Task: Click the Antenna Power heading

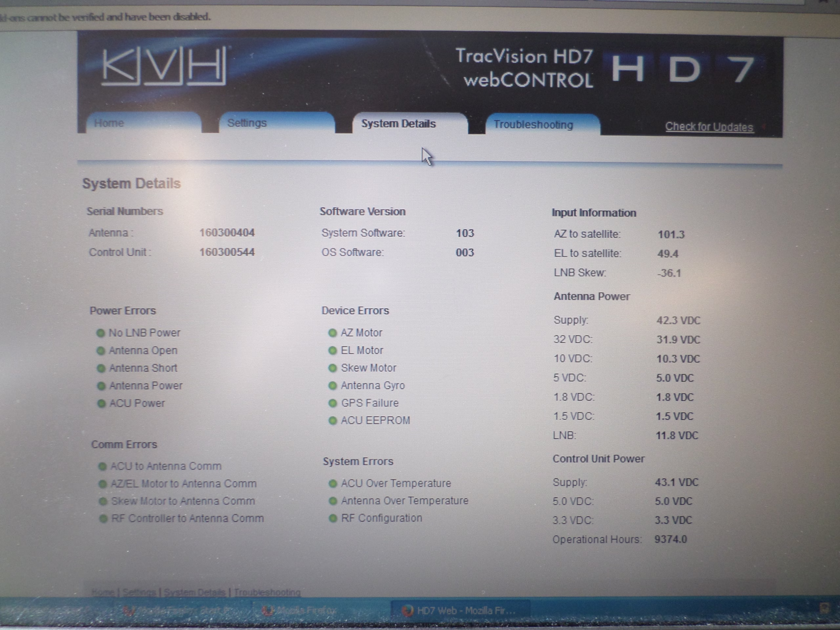Action: coord(592,297)
